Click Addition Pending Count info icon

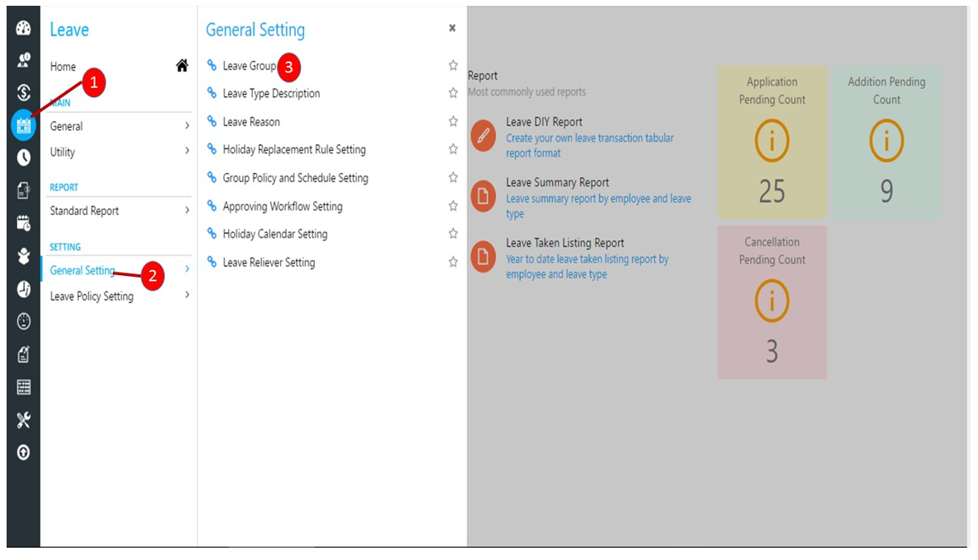[887, 141]
